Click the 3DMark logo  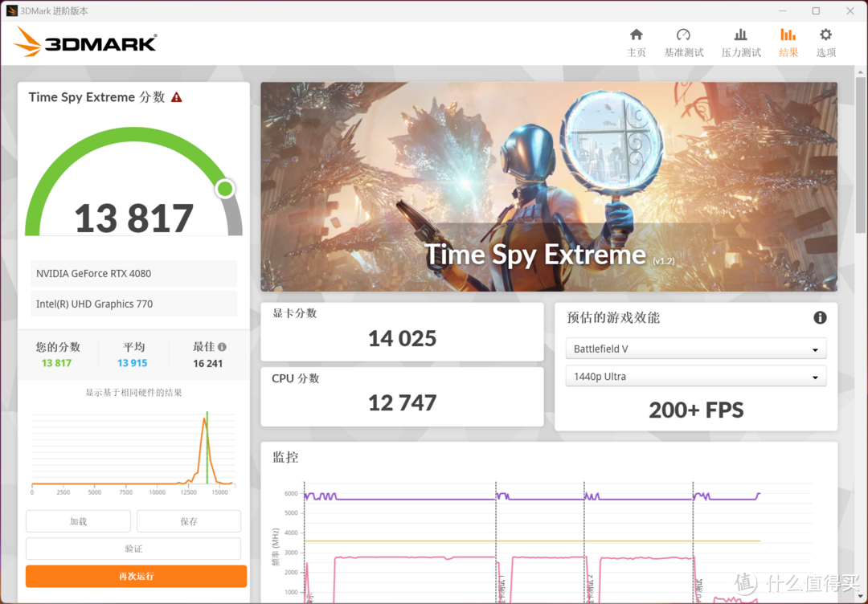[x=85, y=42]
